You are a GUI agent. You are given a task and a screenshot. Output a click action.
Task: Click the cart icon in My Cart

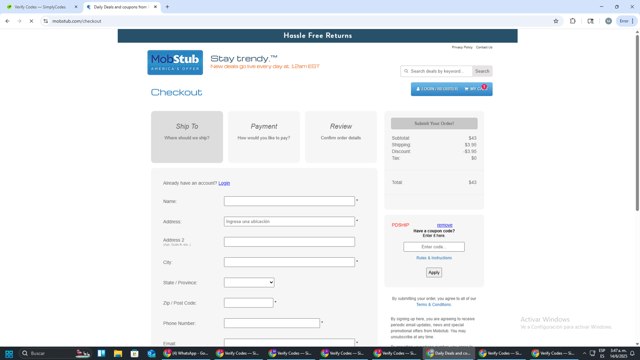(467, 89)
